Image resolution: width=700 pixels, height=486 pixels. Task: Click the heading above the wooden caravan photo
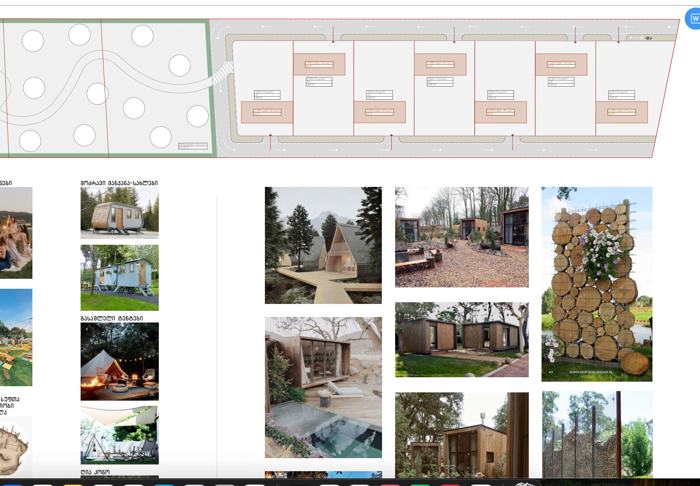click(119, 183)
